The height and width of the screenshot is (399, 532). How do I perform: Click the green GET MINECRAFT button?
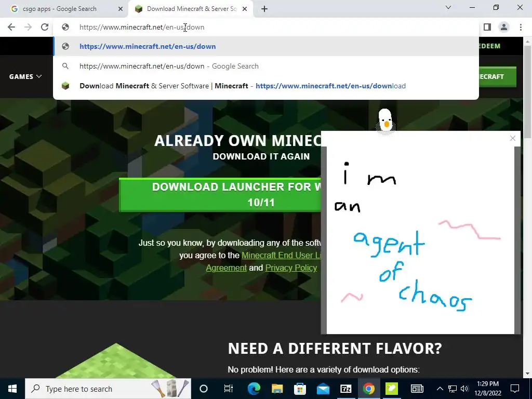click(x=497, y=77)
